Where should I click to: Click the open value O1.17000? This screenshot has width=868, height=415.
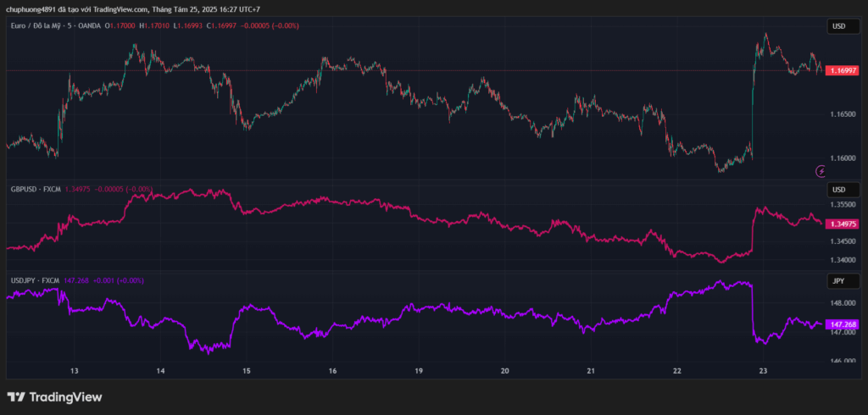click(120, 25)
